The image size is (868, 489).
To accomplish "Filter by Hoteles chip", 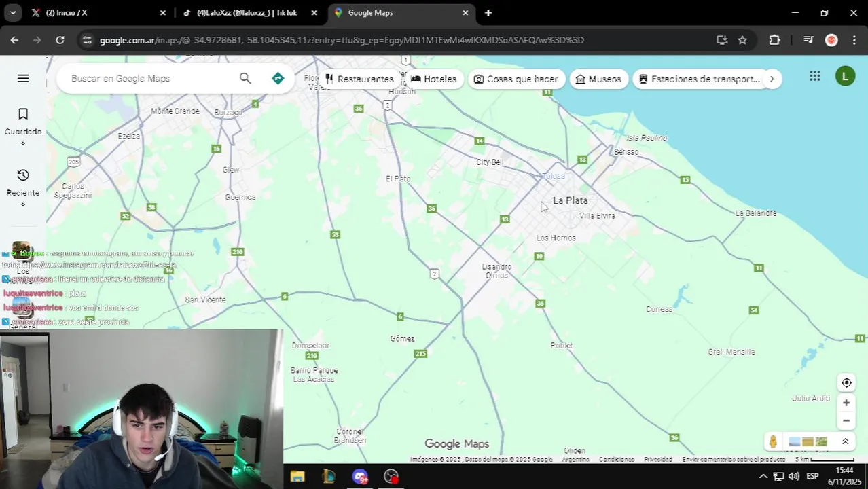I will (x=433, y=79).
